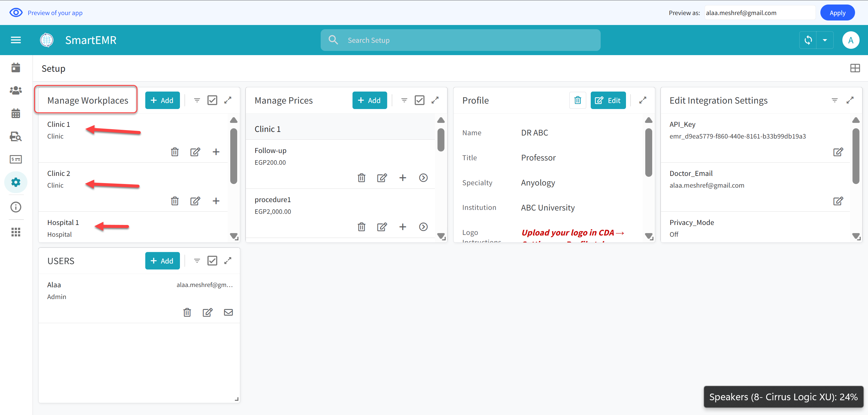The image size is (868, 415).
Task: Open the dropdown arrow next to sync
Action: (x=825, y=40)
